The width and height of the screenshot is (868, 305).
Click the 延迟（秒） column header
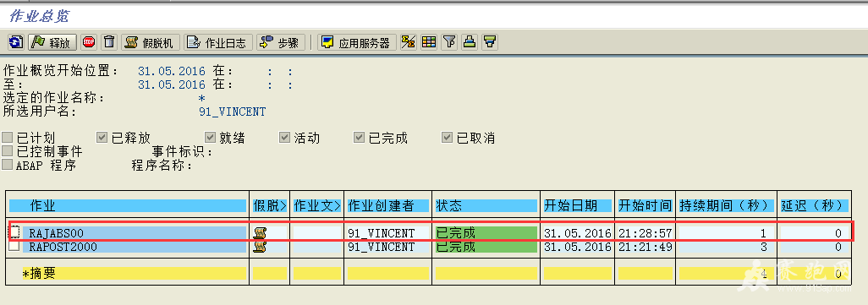tap(815, 206)
